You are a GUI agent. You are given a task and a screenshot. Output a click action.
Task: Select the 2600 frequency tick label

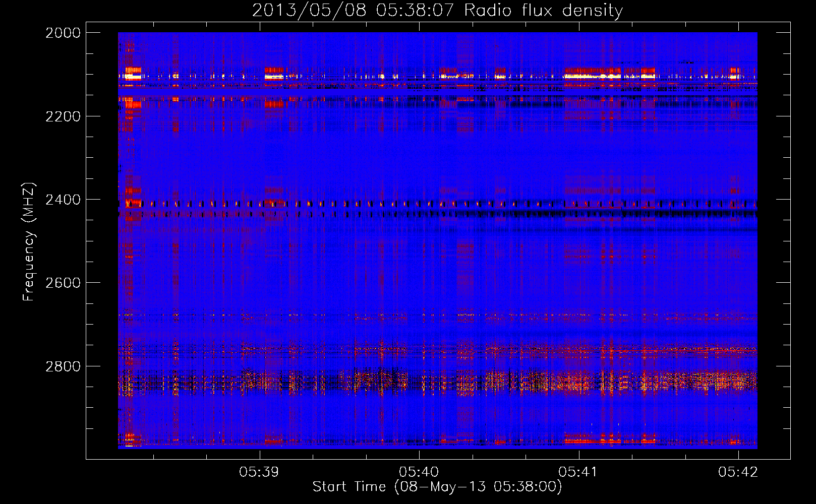click(x=63, y=283)
